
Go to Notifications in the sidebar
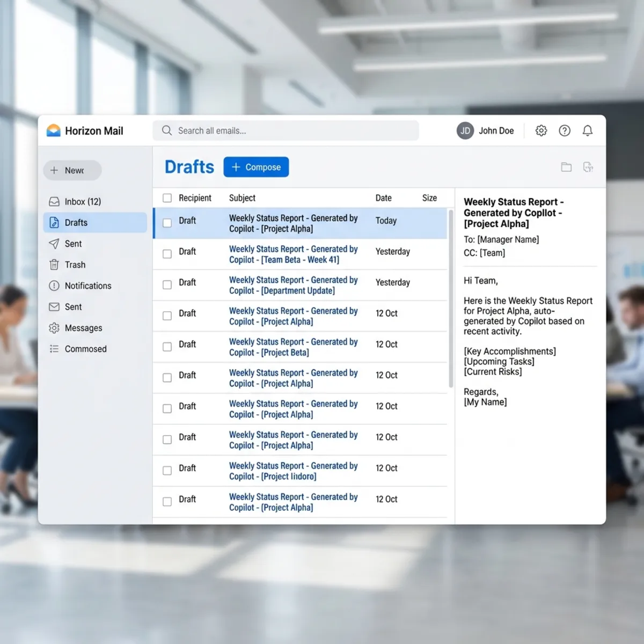[x=95, y=286]
